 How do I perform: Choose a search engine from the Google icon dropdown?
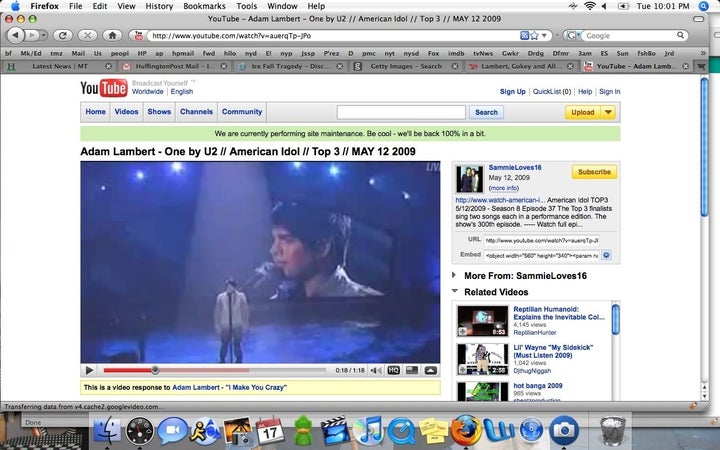571,35
